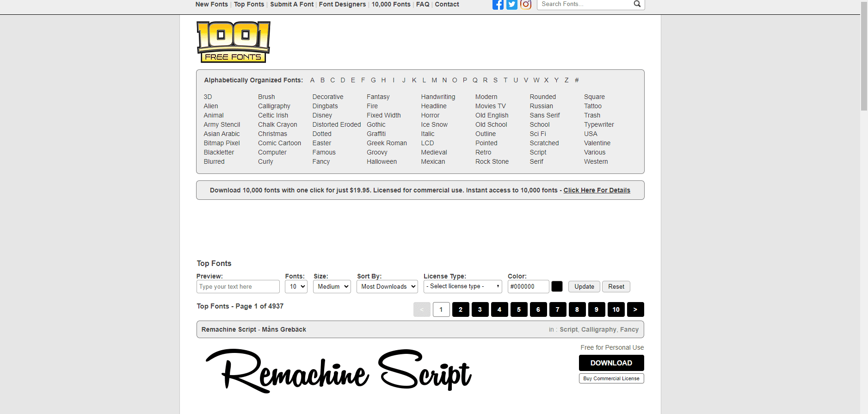This screenshot has height=414, width=868.
Task: Download the Remachine Script font
Action: 611,363
